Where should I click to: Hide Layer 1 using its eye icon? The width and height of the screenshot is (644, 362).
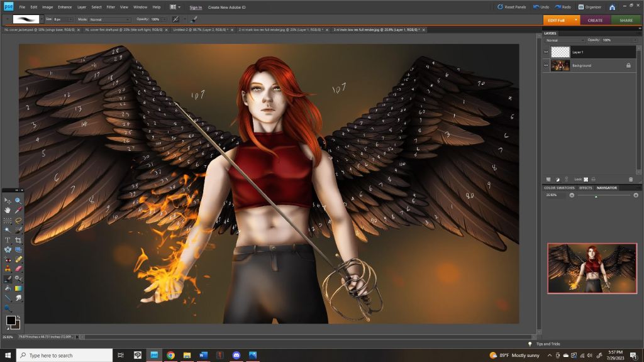coord(546,52)
